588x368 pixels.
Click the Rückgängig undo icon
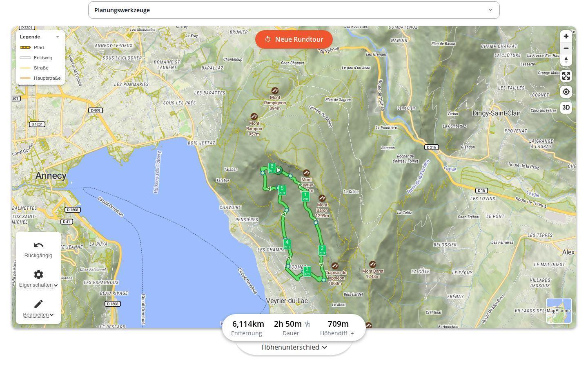[x=38, y=245]
